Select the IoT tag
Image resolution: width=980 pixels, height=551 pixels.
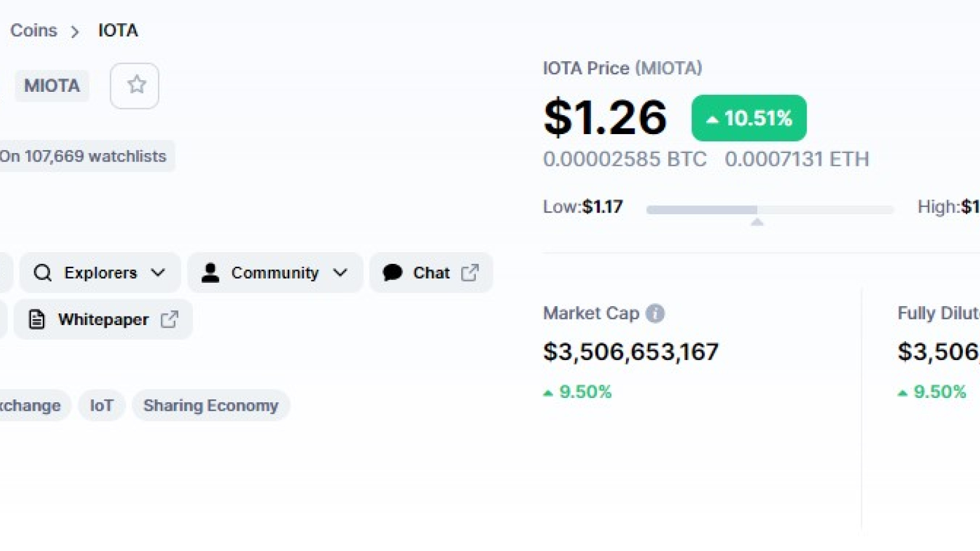tap(102, 405)
